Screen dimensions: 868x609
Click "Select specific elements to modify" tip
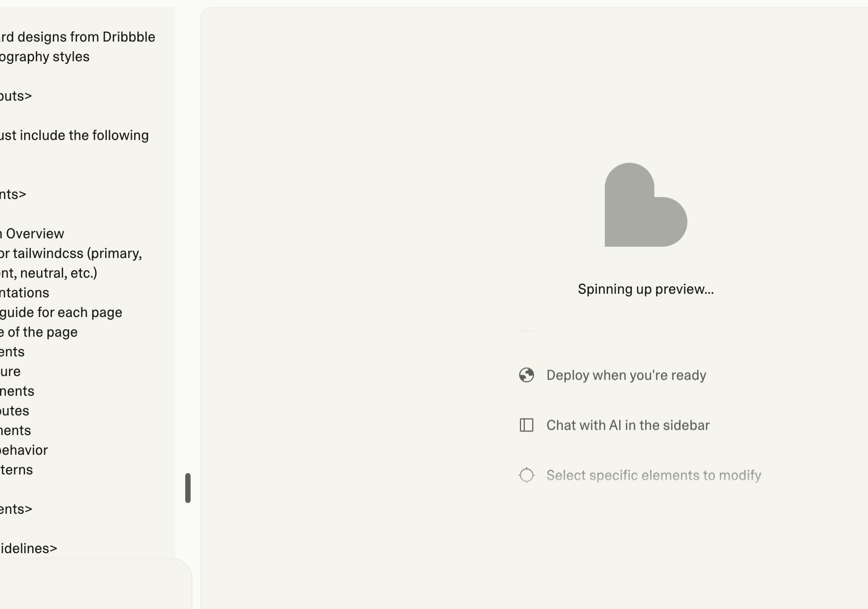(x=653, y=475)
